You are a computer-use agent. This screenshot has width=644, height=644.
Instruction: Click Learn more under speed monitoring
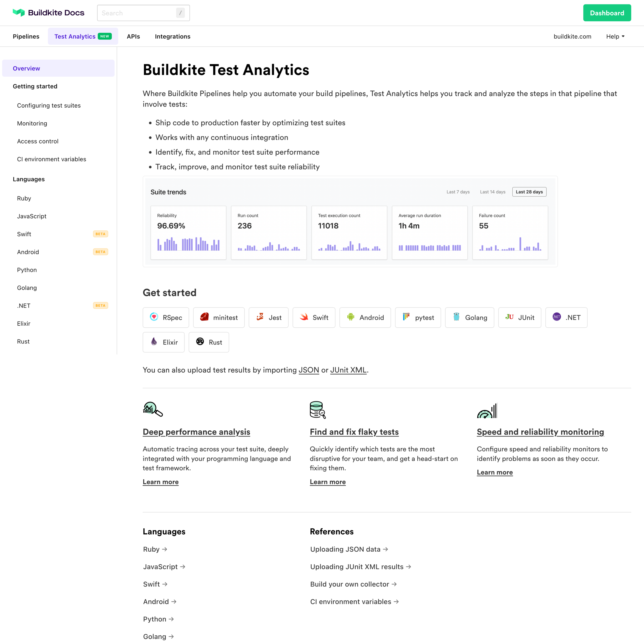pyautogui.click(x=495, y=472)
